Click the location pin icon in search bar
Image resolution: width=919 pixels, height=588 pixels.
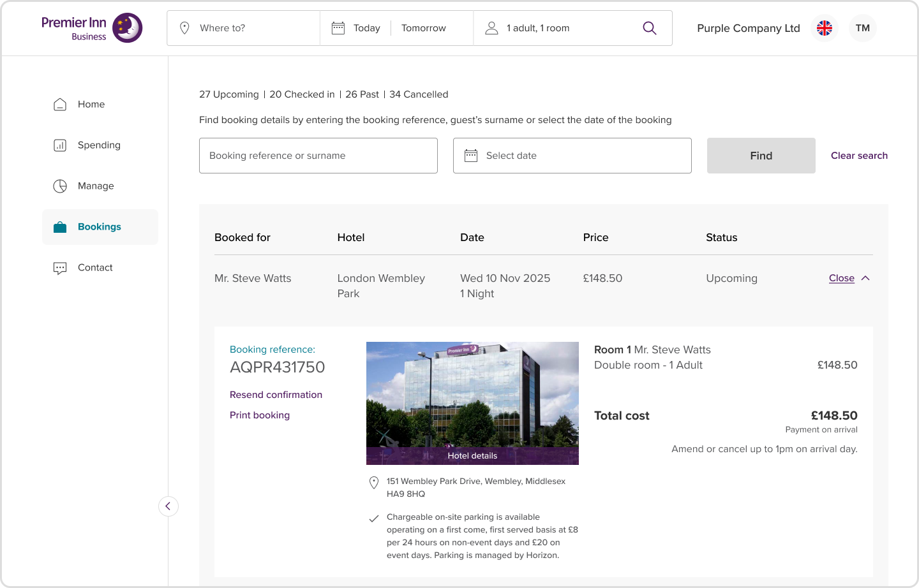[x=184, y=28]
